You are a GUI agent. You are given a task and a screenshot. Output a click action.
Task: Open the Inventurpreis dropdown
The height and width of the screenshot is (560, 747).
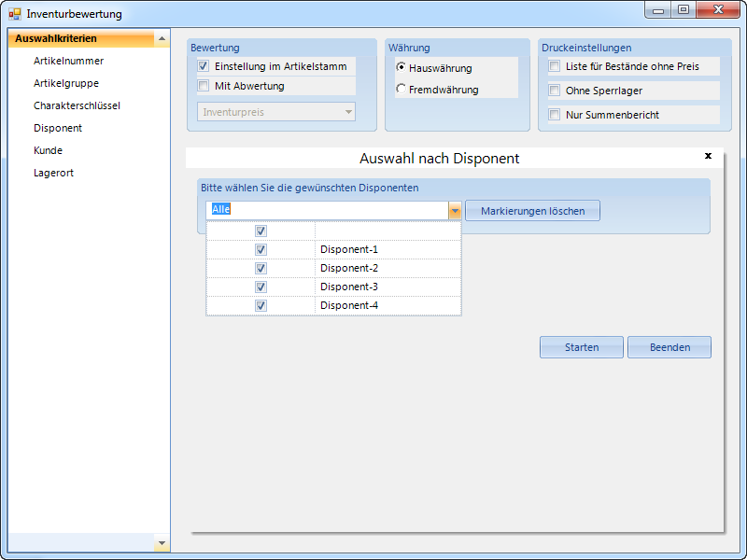[x=348, y=112]
